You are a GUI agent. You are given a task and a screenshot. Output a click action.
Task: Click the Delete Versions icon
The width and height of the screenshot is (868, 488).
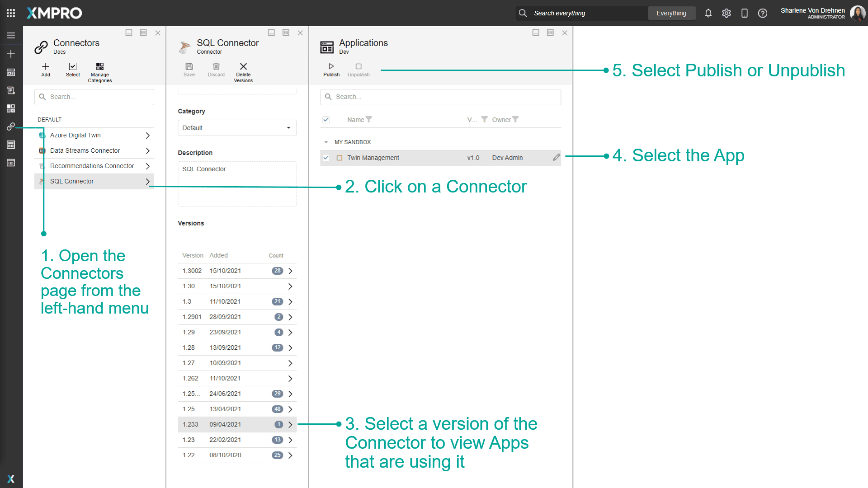(243, 67)
